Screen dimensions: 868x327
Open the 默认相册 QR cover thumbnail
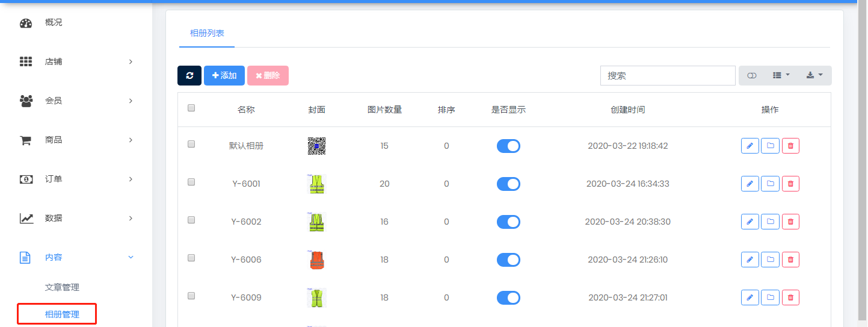coord(316,146)
